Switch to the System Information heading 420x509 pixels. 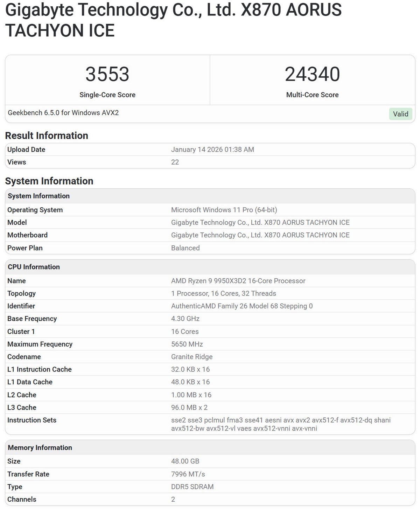(x=49, y=181)
